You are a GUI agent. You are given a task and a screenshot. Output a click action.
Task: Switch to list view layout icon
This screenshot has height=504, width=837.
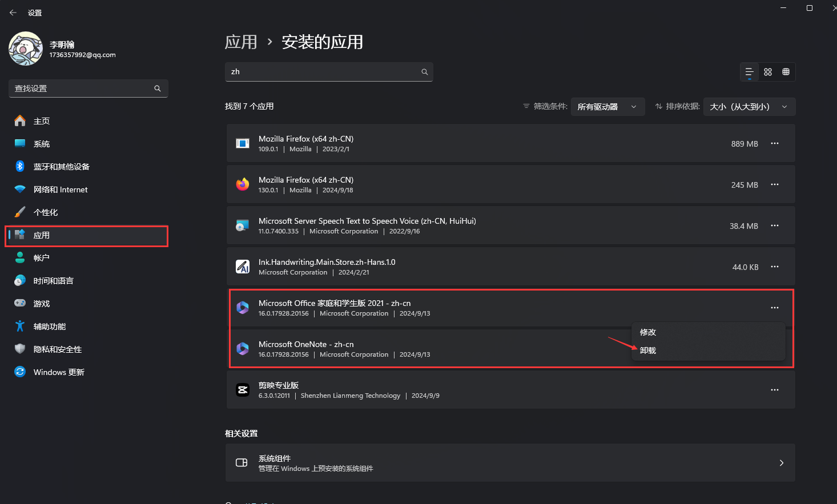(749, 72)
